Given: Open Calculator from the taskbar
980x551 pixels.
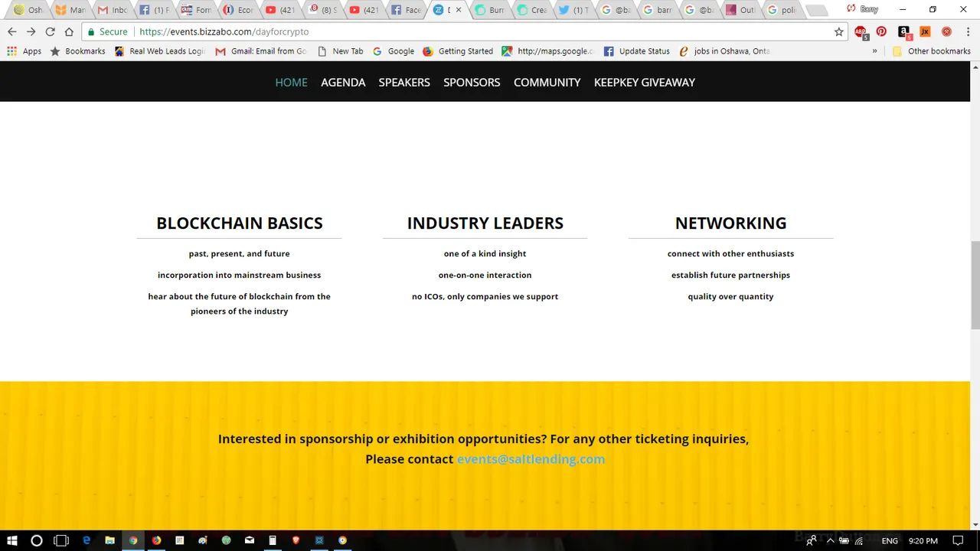Looking at the screenshot, I should (x=273, y=540).
